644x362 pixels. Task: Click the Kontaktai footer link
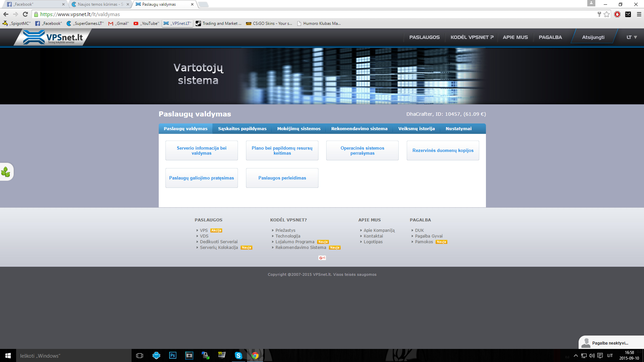373,236
